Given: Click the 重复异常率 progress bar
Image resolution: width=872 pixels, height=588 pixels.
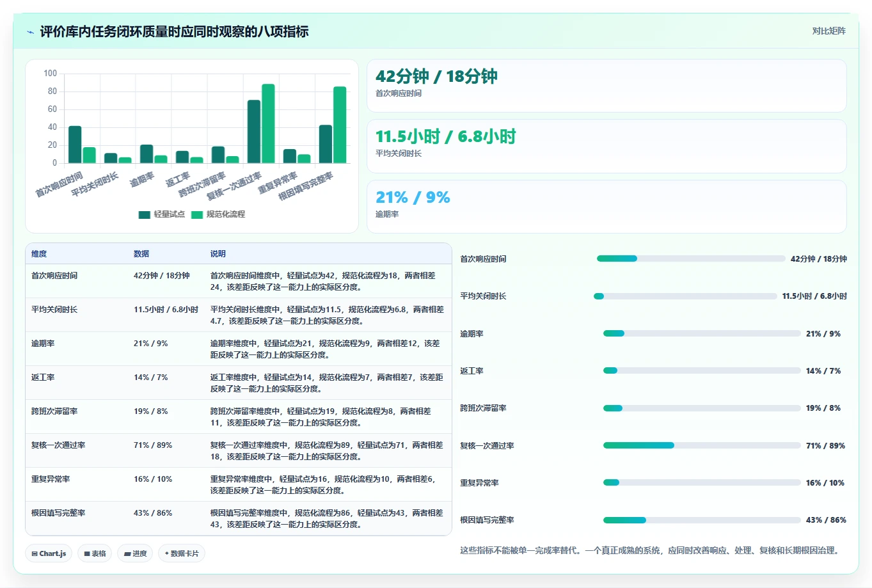Looking at the screenshot, I should 702,482.
